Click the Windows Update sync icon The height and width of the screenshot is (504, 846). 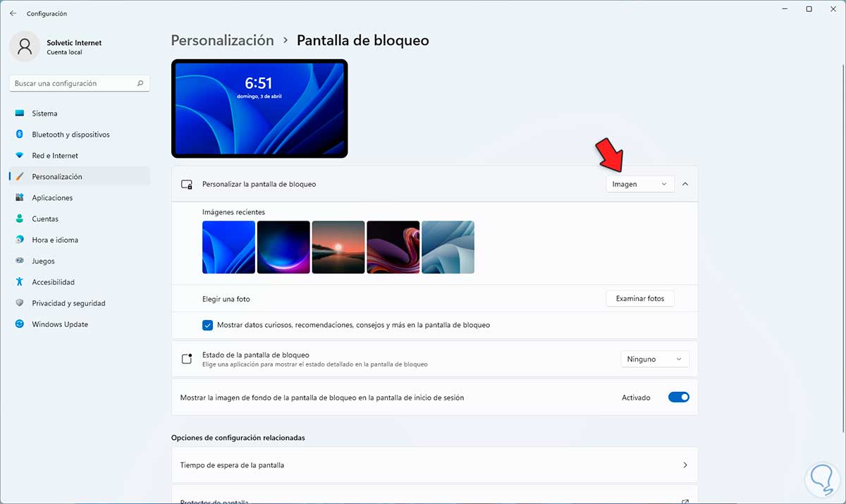click(19, 324)
